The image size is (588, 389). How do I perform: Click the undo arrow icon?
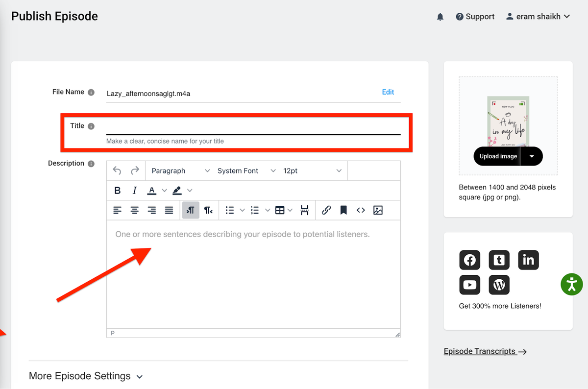pyautogui.click(x=117, y=170)
